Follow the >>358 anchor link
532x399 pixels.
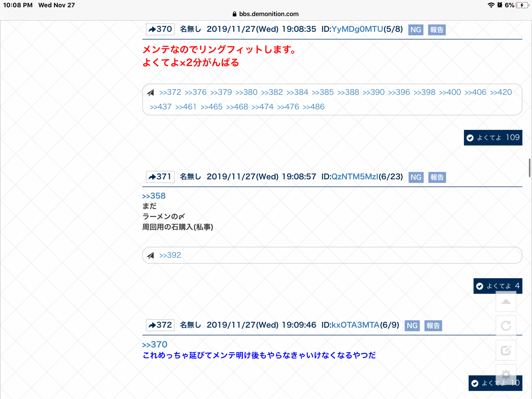click(x=154, y=196)
